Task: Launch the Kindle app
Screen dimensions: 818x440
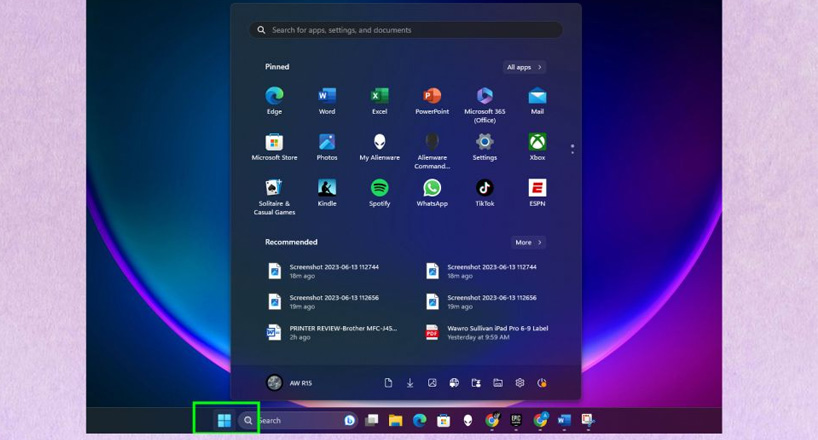Action: [327, 193]
